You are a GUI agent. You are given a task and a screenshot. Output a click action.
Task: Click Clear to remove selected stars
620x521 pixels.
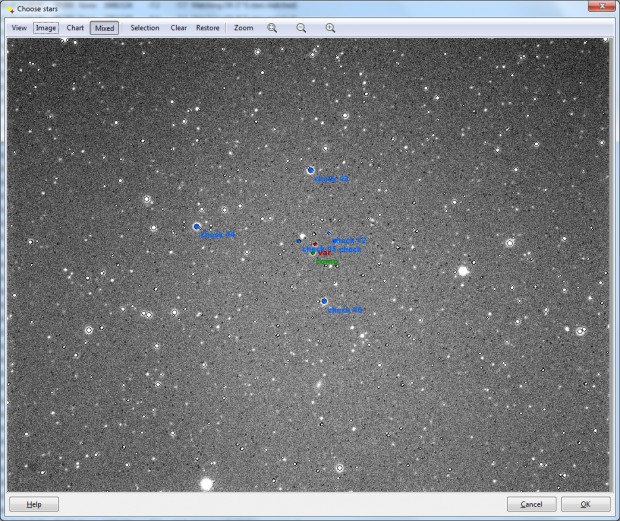click(179, 28)
